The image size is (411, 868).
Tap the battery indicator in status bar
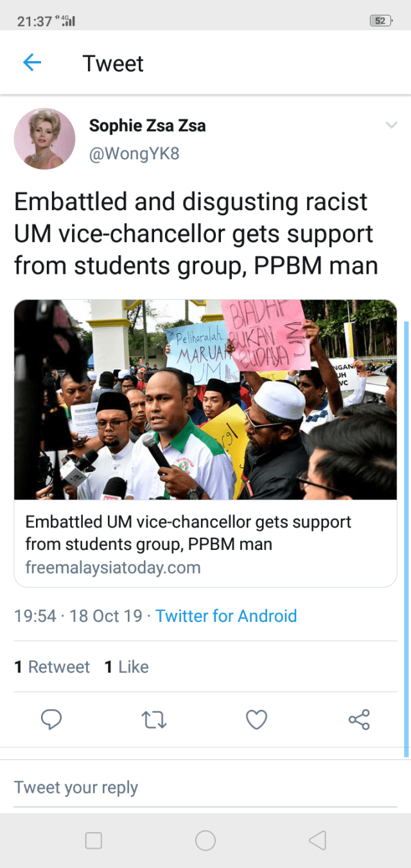[381, 21]
